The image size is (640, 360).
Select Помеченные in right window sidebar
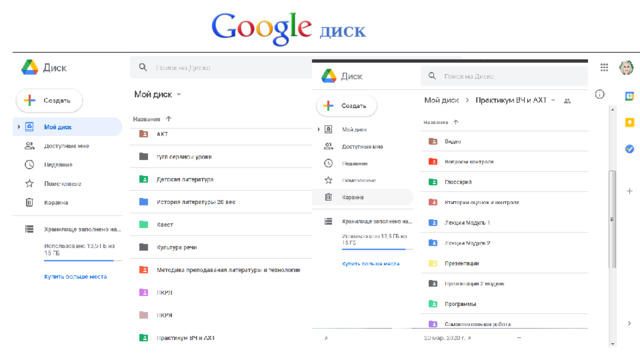363,180
